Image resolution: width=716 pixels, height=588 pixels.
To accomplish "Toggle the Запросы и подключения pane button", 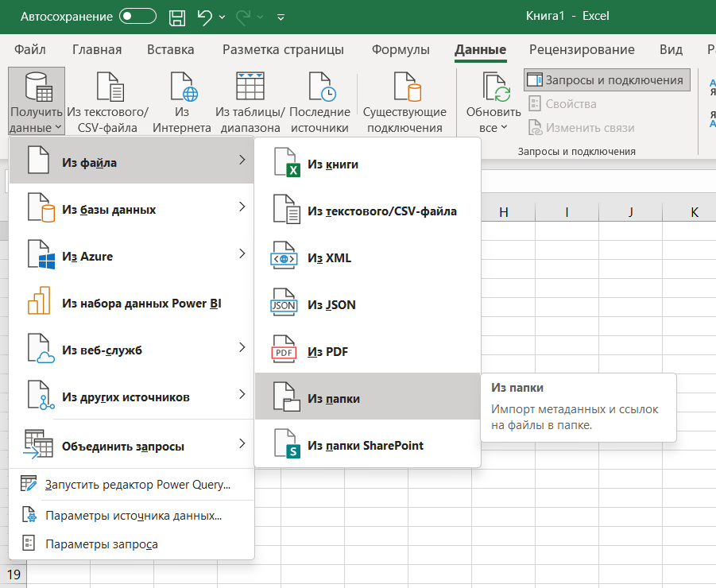I will tap(606, 79).
